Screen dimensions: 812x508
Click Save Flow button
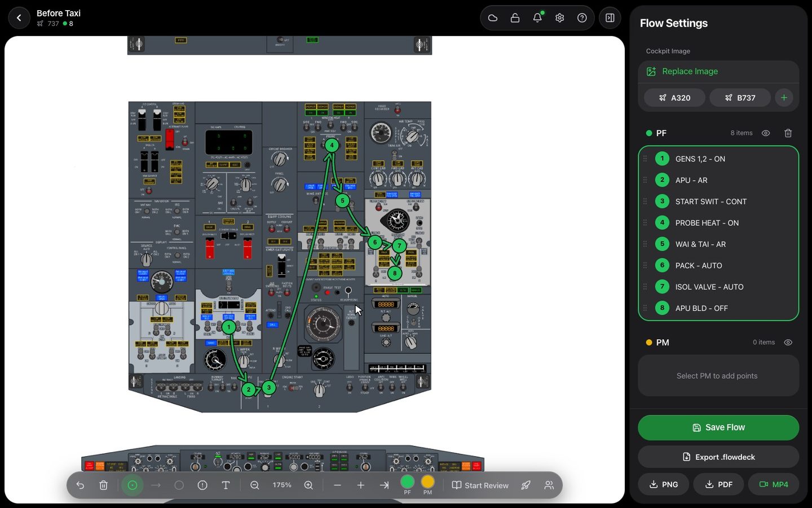[718, 428]
